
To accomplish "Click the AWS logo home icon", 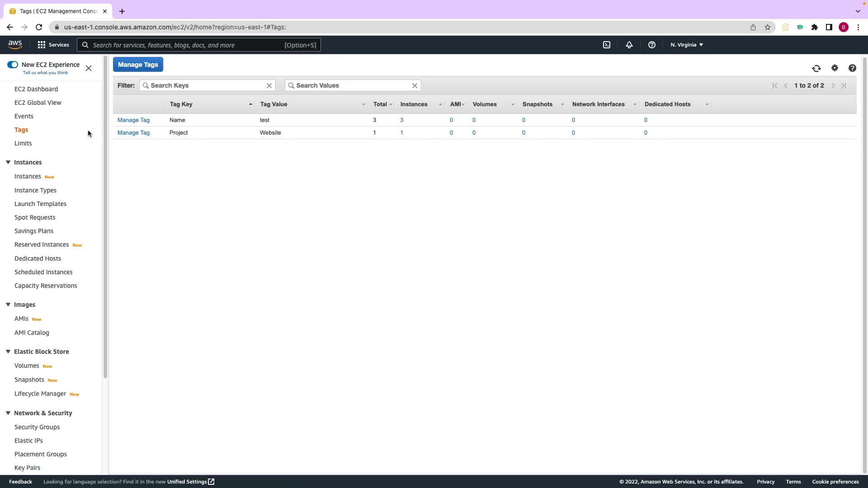I will point(15,45).
